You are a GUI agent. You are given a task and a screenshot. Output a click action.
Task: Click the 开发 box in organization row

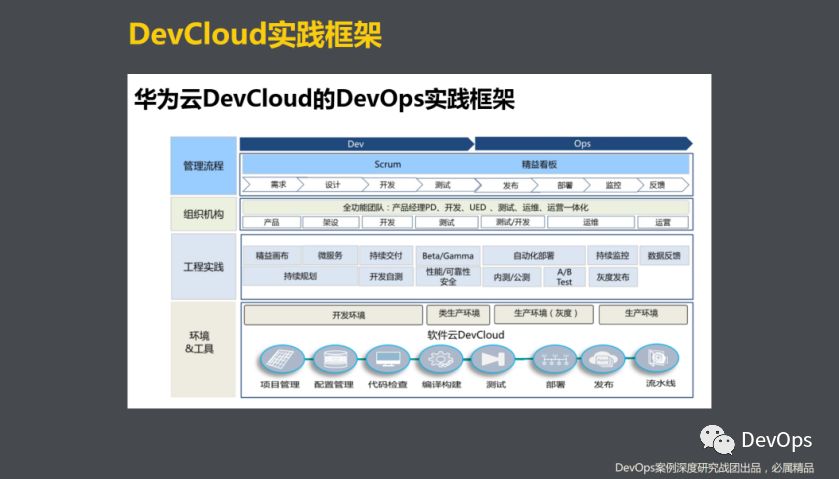(x=387, y=222)
